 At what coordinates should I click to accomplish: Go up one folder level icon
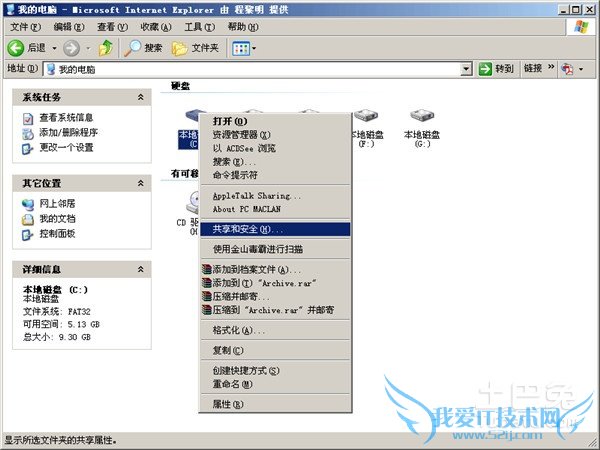[106, 48]
